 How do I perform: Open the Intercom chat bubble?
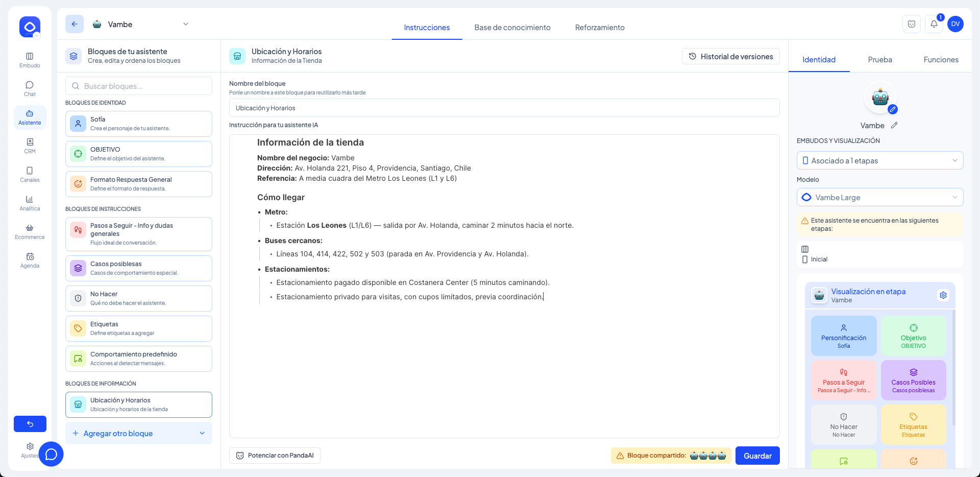[51, 454]
